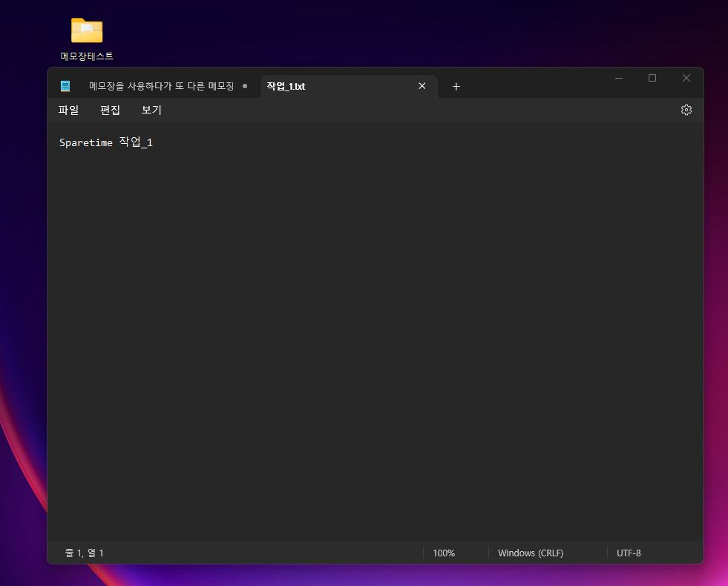This screenshot has width=728, height=586.
Task: Maximize the Notepad window
Action: tap(652, 77)
